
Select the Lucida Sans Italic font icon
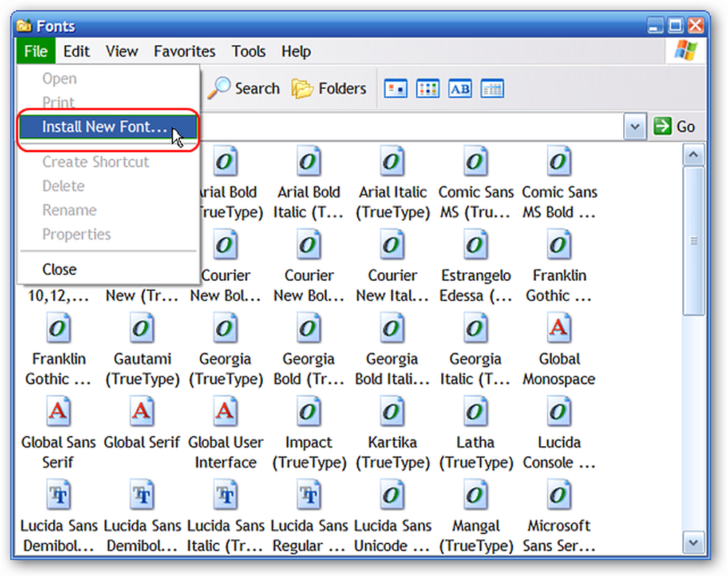click(x=226, y=495)
